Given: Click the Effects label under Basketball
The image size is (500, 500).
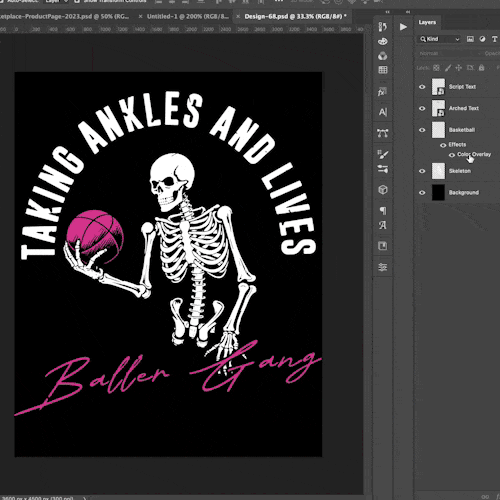Looking at the screenshot, I should [x=457, y=145].
